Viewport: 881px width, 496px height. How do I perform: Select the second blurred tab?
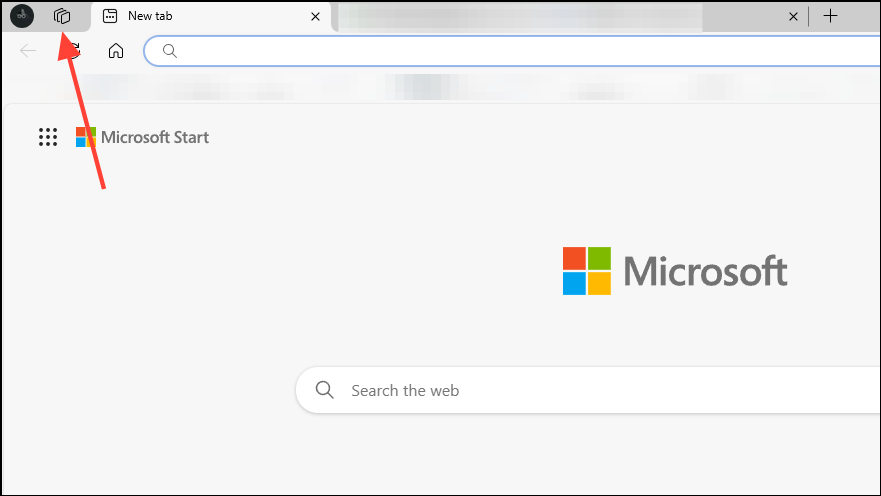point(570,17)
